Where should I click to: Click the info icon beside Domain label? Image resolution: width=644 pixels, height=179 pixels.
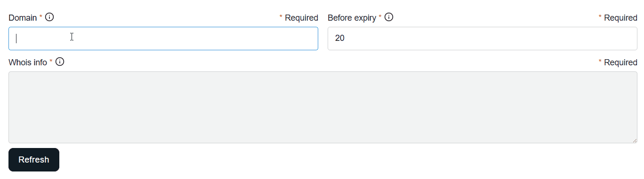(49, 17)
